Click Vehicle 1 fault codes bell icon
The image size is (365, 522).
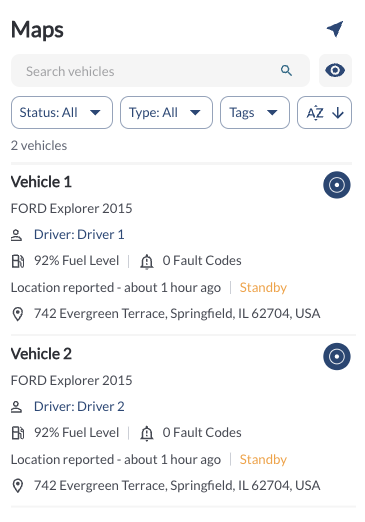[x=147, y=261]
